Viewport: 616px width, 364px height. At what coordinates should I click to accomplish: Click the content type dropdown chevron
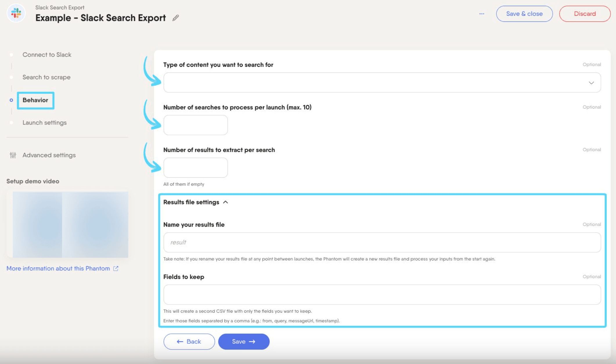point(591,83)
